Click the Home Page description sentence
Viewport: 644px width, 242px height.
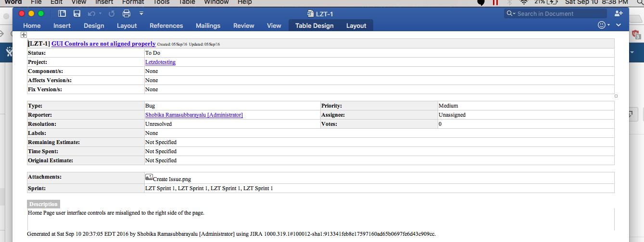[116, 213]
